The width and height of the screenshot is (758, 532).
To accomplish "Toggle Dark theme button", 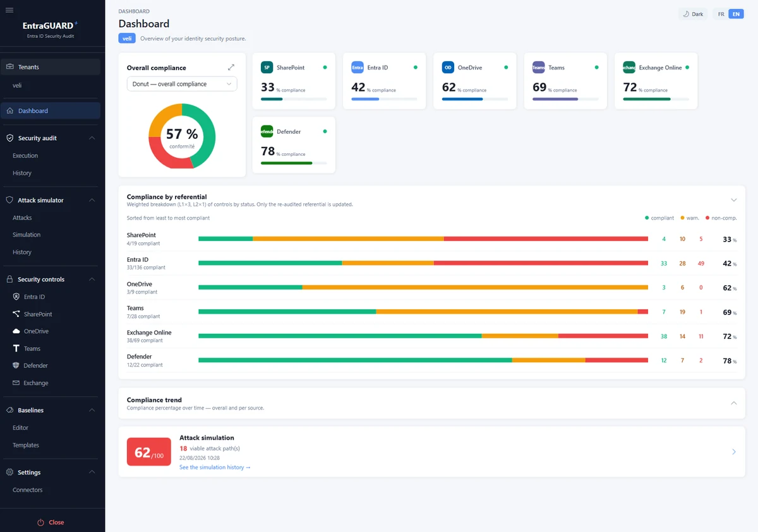I will tap(693, 14).
